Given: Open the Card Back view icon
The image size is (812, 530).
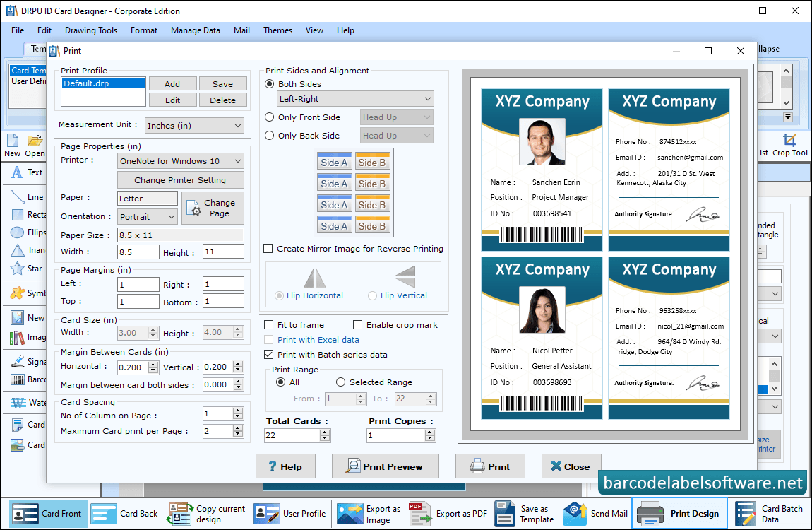Looking at the screenshot, I should pyautogui.click(x=104, y=514).
